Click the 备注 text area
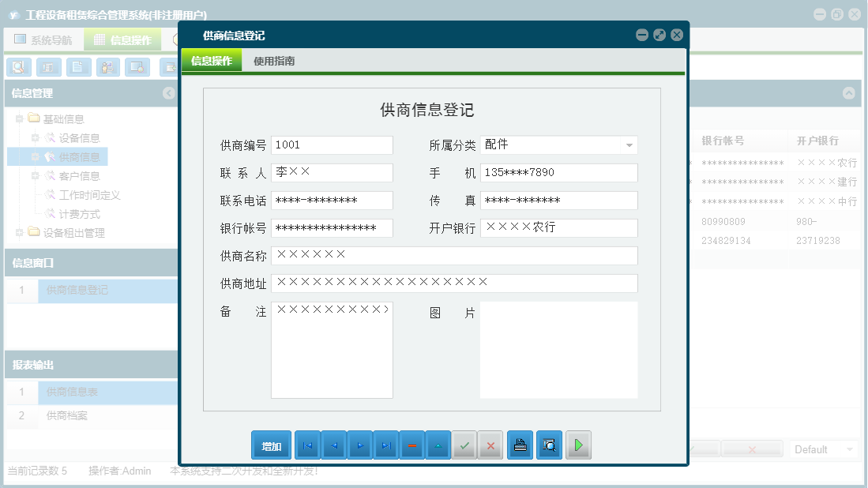Screen dimensions: 868x488 [x=333, y=350]
